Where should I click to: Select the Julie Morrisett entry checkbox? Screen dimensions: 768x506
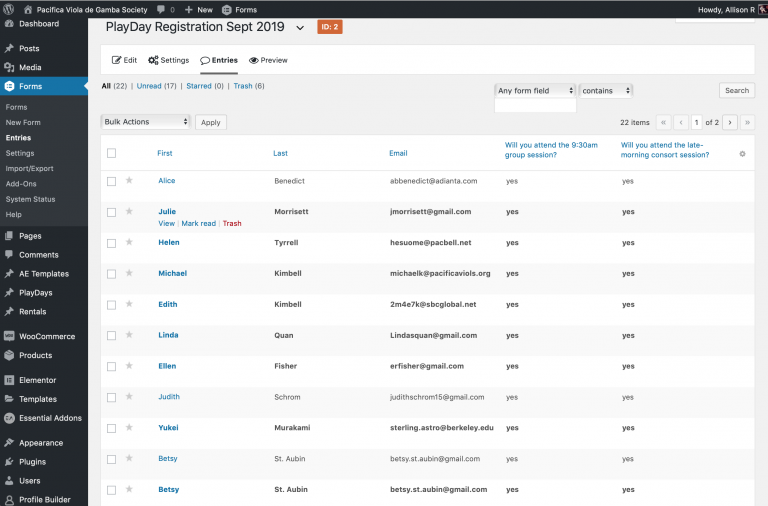pos(112,212)
